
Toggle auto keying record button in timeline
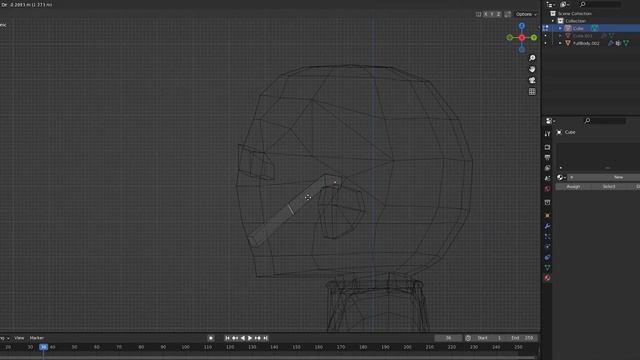pyautogui.click(x=211, y=338)
